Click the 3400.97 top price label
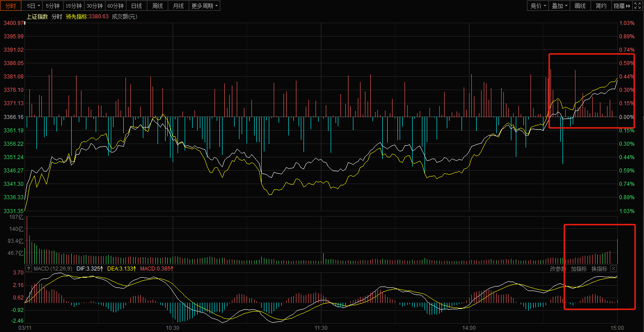 click(13, 23)
